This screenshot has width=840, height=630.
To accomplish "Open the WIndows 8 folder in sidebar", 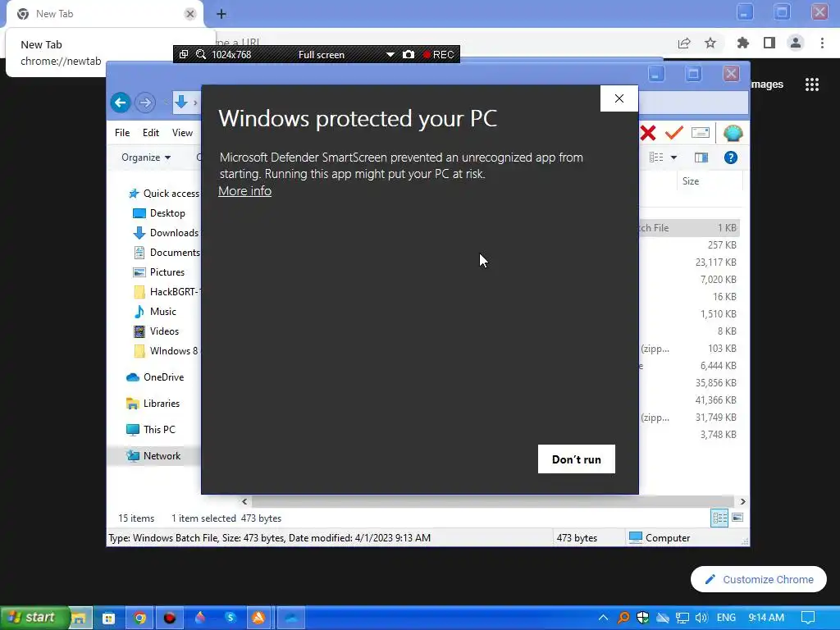I will 166,351.
